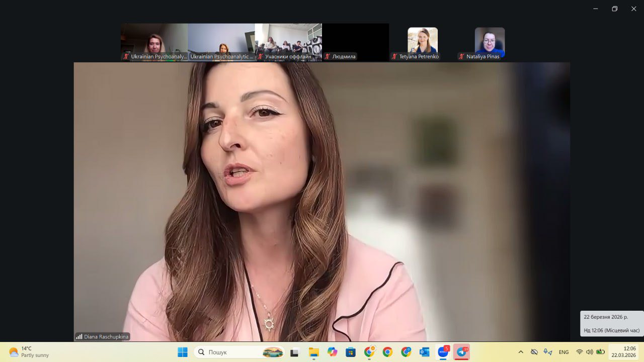644x362 pixels.
Task: Open File Explorer in the taskbar
Action: (313, 352)
